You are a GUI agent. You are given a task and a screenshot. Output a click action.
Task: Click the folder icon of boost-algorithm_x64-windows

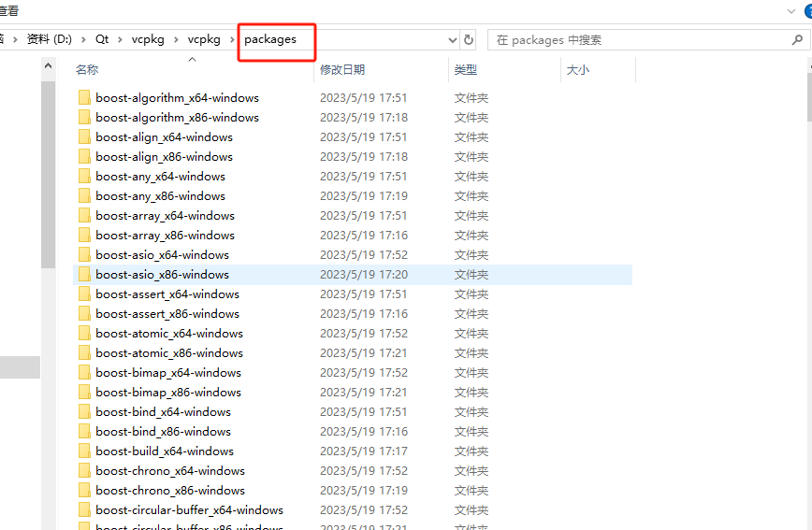84,98
